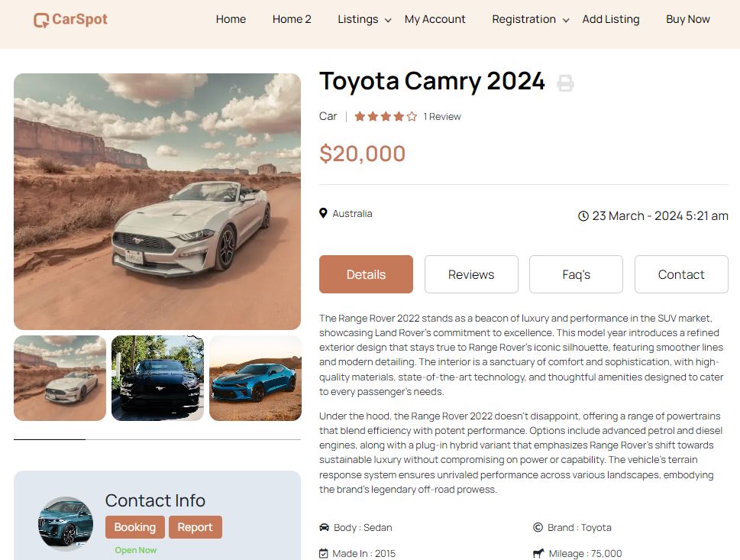Switch to the Reviews tab
This screenshot has width=740, height=560.
pyautogui.click(x=471, y=274)
